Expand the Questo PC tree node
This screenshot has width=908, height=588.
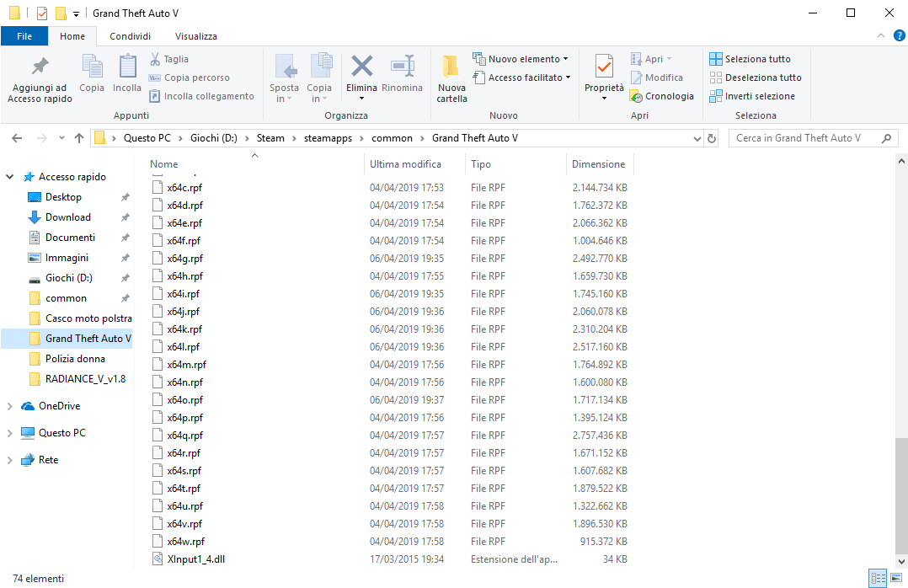click(x=9, y=433)
